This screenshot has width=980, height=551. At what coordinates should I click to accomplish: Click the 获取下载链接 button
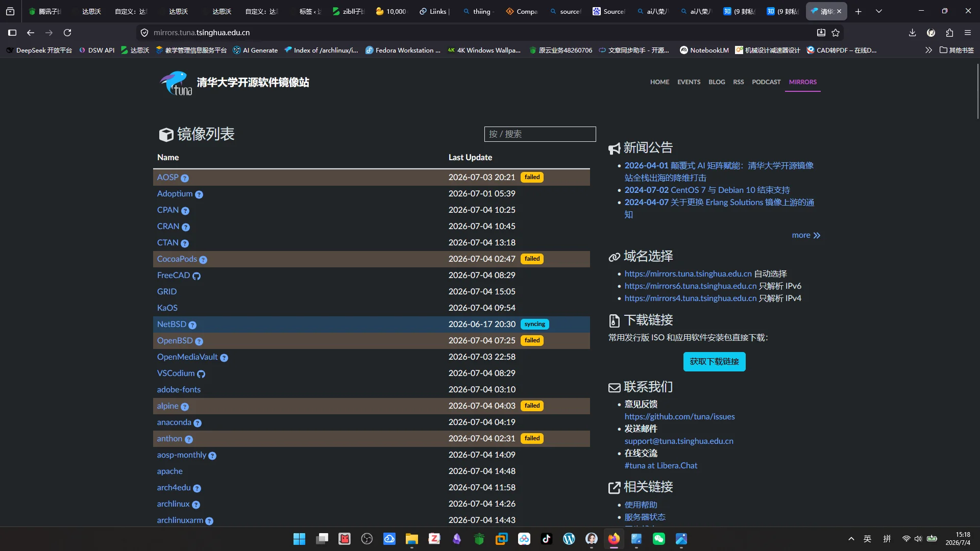pyautogui.click(x=714, y=362)
